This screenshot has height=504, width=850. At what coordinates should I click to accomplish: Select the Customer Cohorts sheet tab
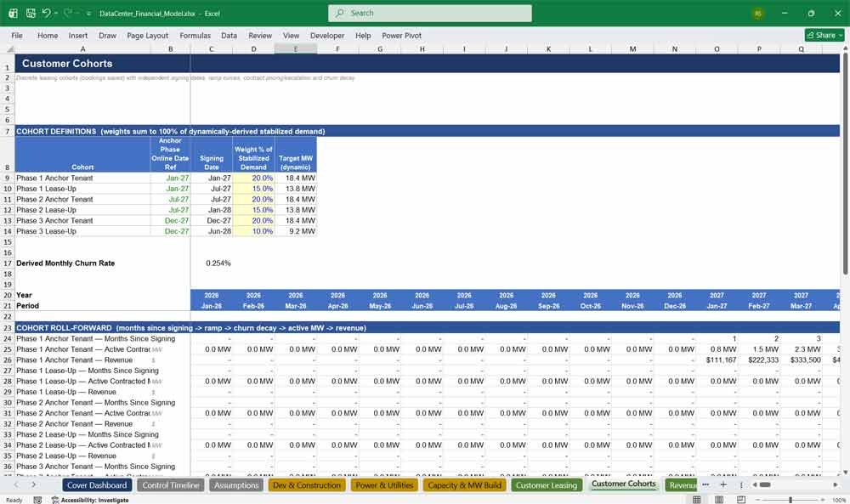tap(623, 484)
